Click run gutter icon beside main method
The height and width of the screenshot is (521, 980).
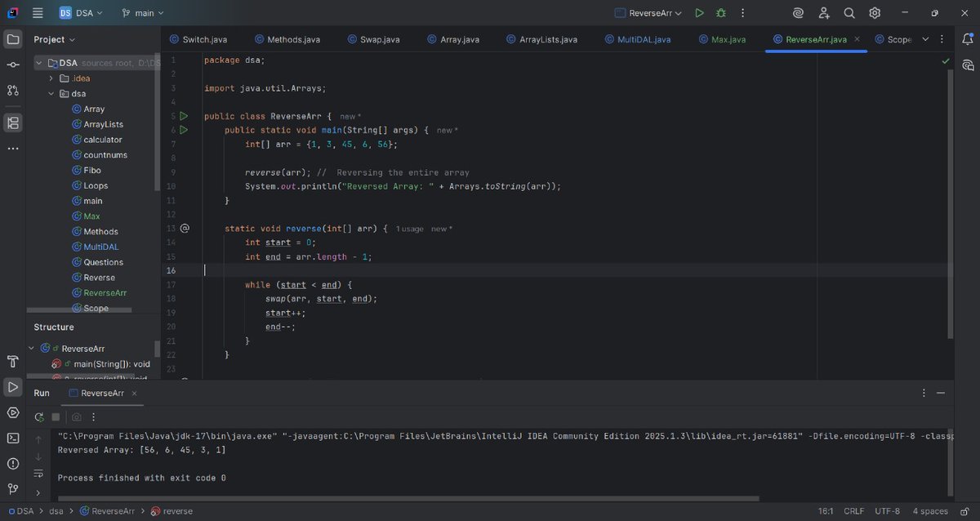[184, 130]
